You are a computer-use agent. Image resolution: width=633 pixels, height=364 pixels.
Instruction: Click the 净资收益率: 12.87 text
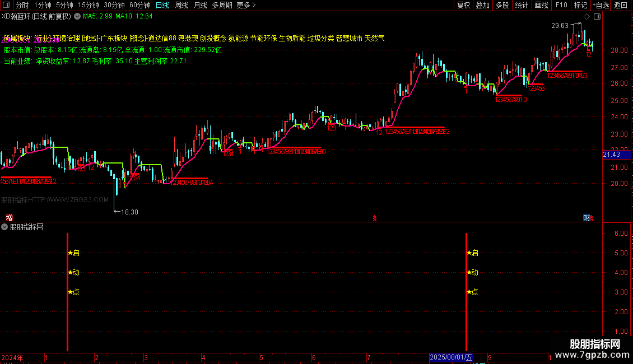pyautogui.click(x=63, y=62)
